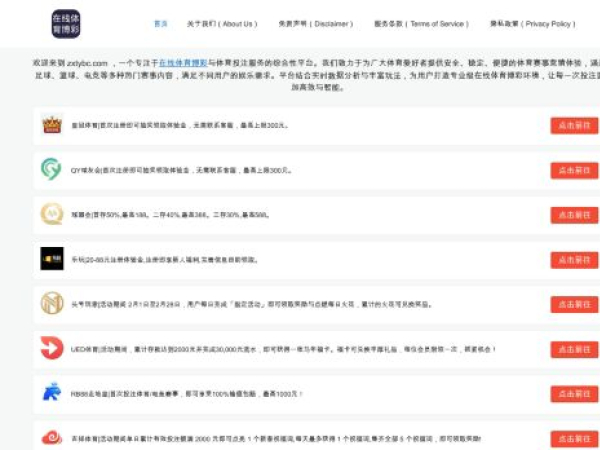Viewport: 600px width, 450px height.
Task: Open the 首页 home tab
Action: tap(161, 23)
